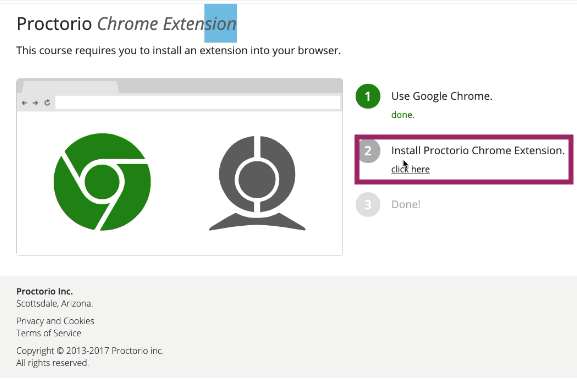This screenshot has height=379, width=577.
Task: Click the faded step 3 circle
Action: point(368,205)
